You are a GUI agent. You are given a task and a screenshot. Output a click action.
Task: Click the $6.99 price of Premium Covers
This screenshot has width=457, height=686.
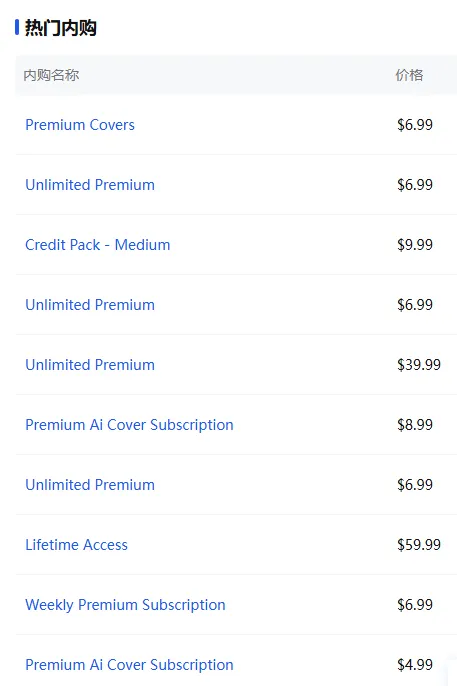pyautogui.click(x=415, y=125)
